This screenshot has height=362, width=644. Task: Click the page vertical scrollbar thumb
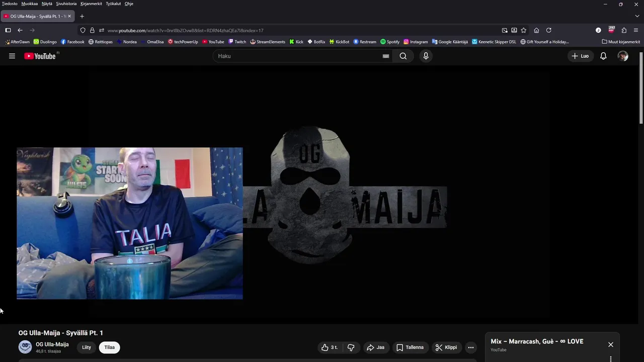click(x=641, y=88)
